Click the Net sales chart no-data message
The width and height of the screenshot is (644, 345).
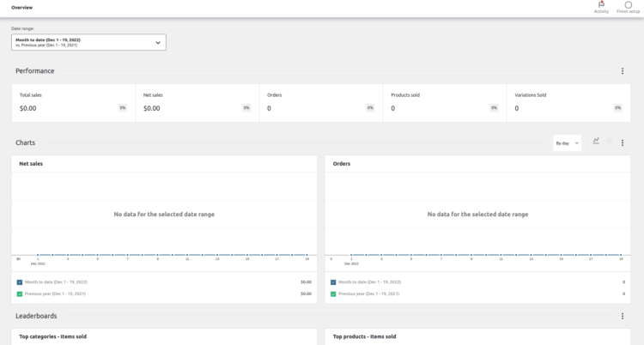164,215
